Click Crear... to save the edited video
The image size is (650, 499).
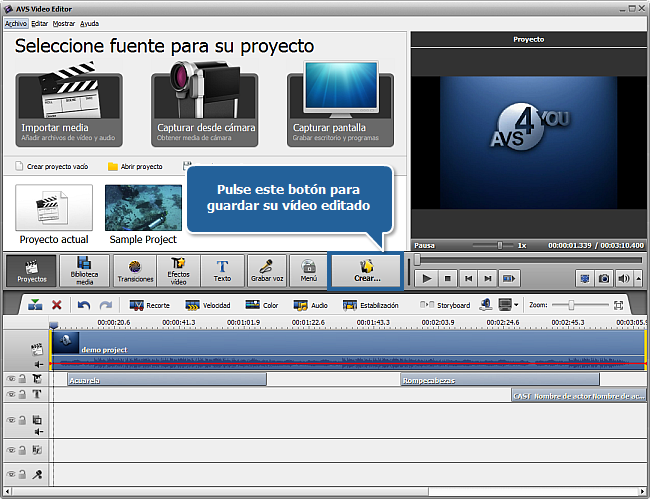coord(367,271)
